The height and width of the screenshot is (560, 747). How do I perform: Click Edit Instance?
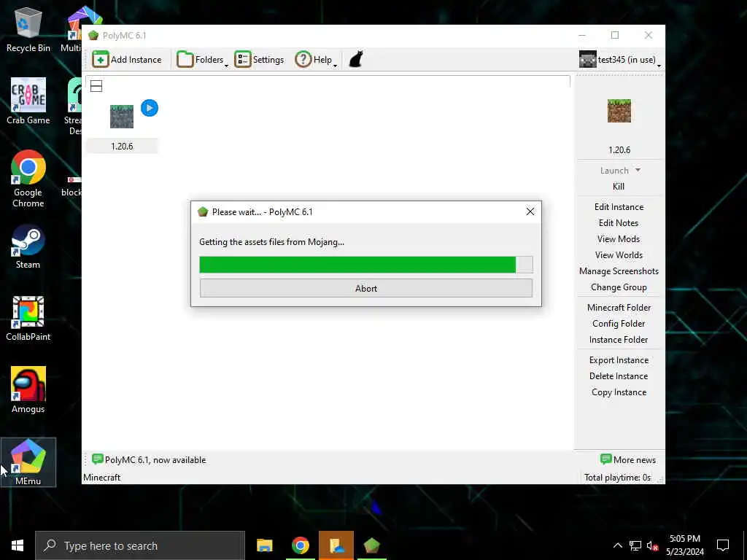point(619,206)
